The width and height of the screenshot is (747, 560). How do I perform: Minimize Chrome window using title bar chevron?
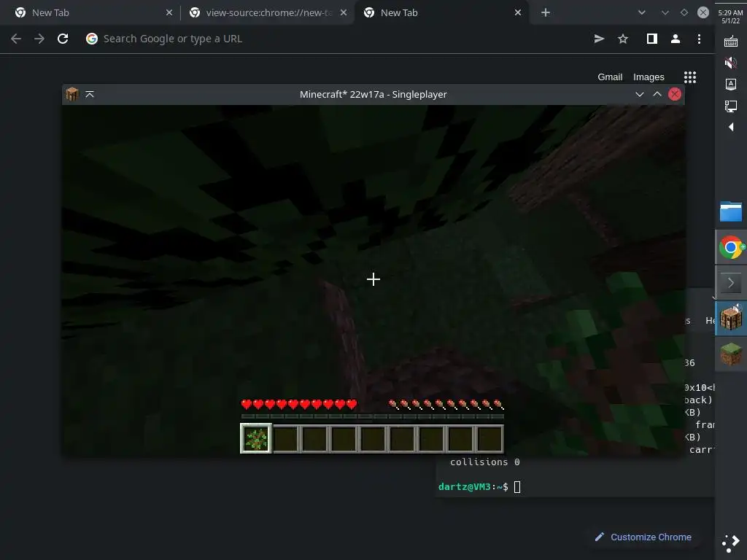[x=665, y=13]
